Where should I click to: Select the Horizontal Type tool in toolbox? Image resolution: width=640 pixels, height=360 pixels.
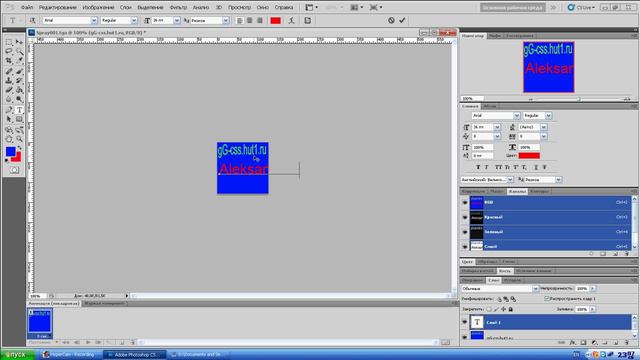point(19,110)
